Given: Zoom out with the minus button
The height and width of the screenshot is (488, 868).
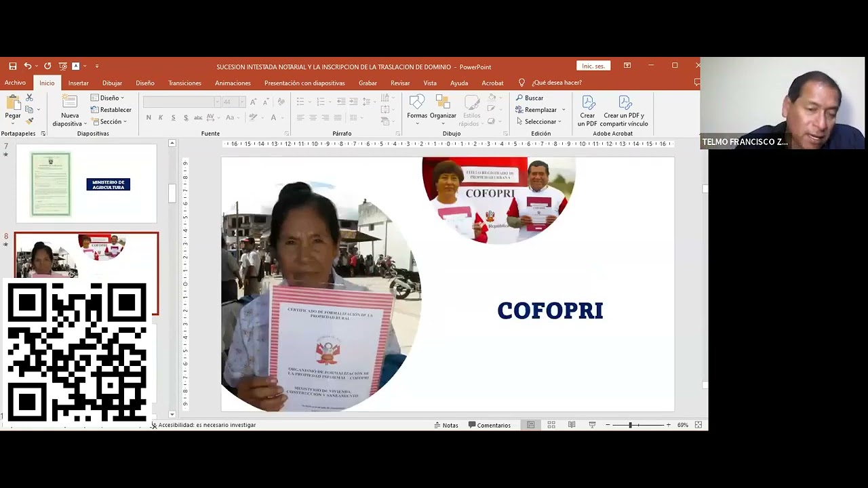Looking at the screenshot, I should click(x=608, y=425).
